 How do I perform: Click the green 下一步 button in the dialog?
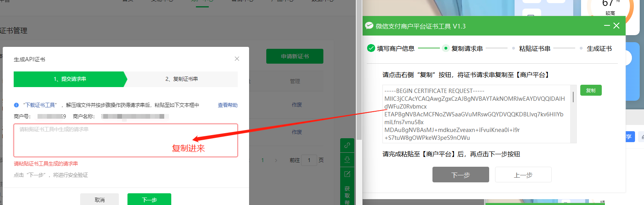pyautogui.click(x=149, y=199)
